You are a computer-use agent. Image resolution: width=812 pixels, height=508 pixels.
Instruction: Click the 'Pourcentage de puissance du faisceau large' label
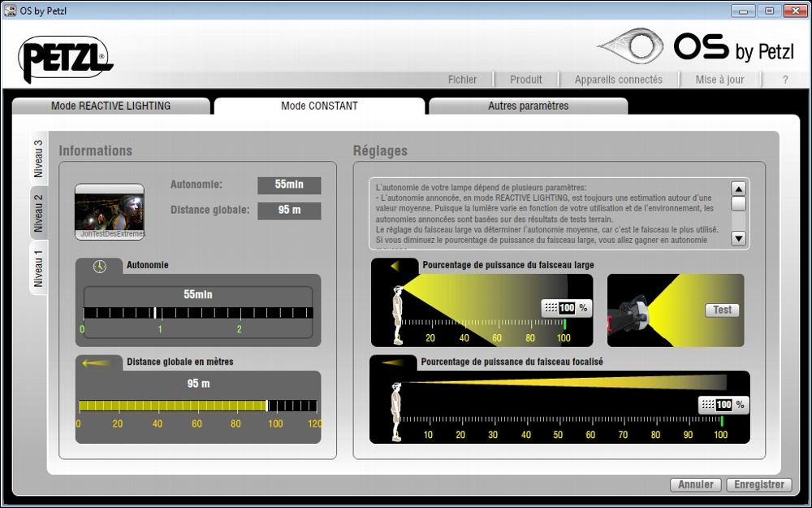point(508,265)
